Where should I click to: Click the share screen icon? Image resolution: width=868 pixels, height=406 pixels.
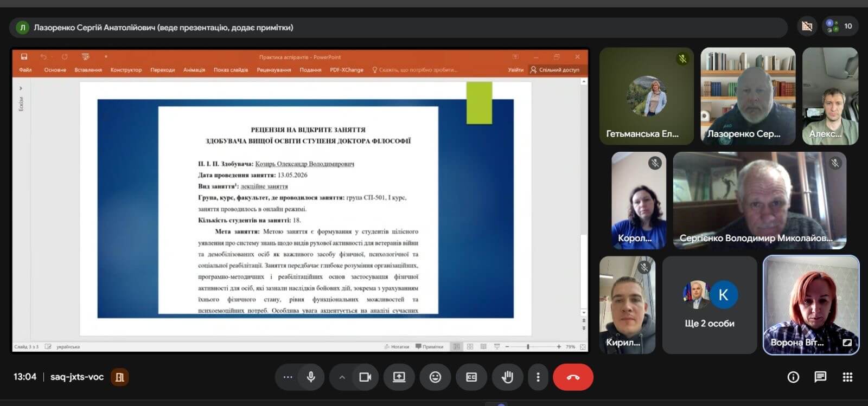399,377
